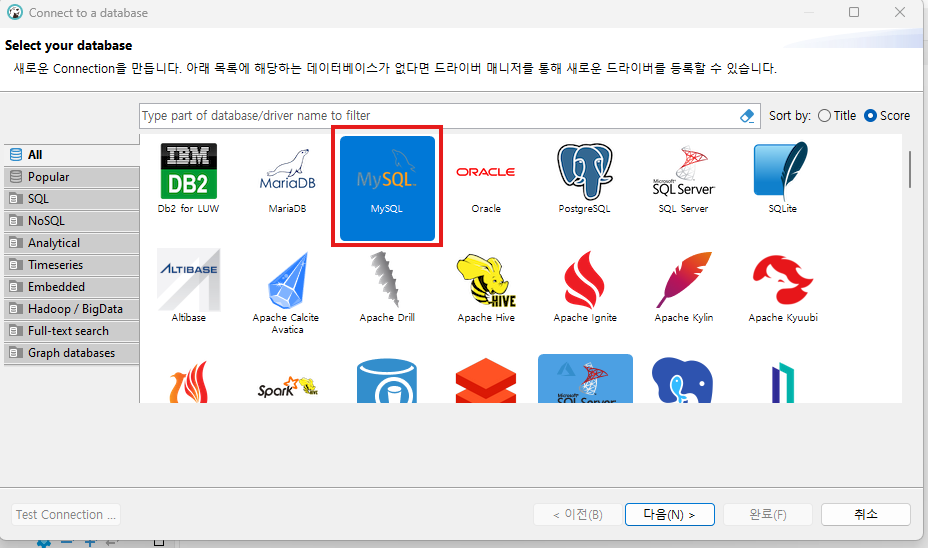Viewport: 928px width, 548px height.
Task: Open the Embedded category
Action: 72,286
